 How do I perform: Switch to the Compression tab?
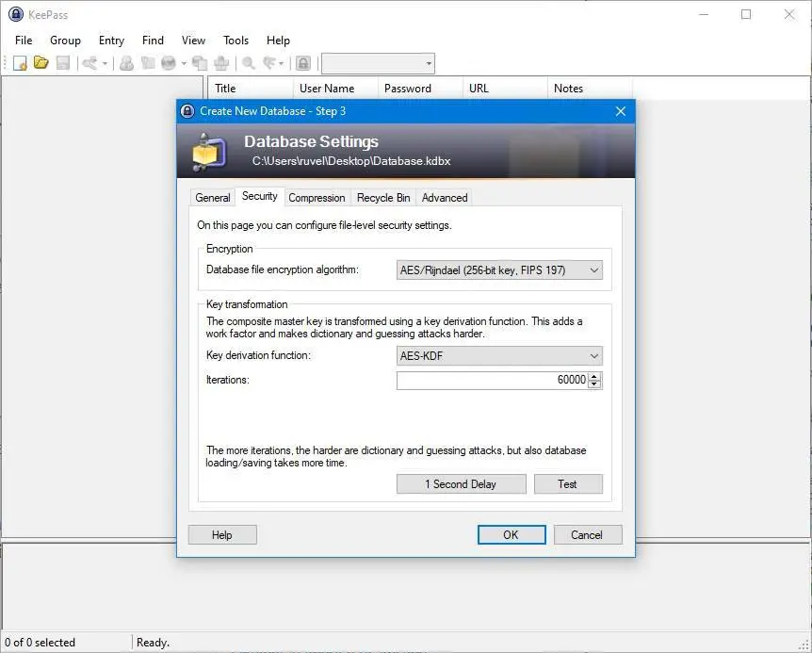click(317, 198)
